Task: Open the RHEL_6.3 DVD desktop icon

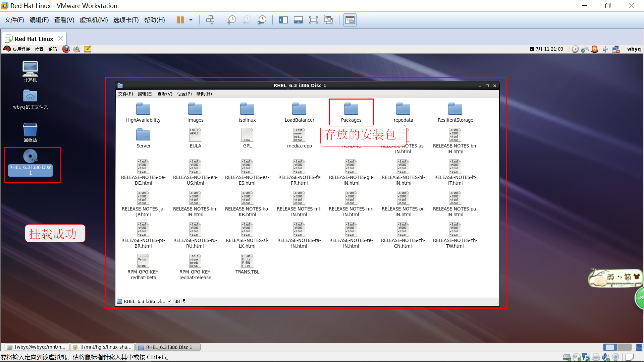Action: pyautogui.click(x=30, y=157)
